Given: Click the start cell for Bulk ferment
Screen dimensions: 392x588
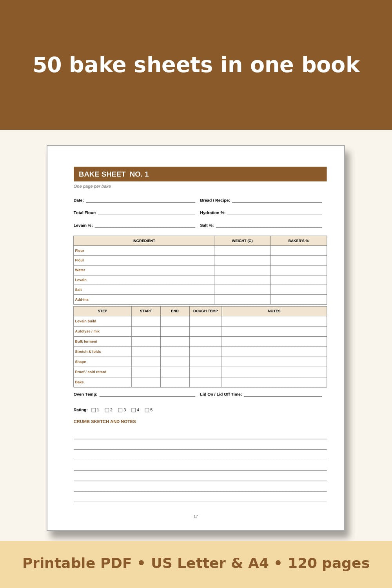Looking at the screenshot, I should tap(146, 341).
